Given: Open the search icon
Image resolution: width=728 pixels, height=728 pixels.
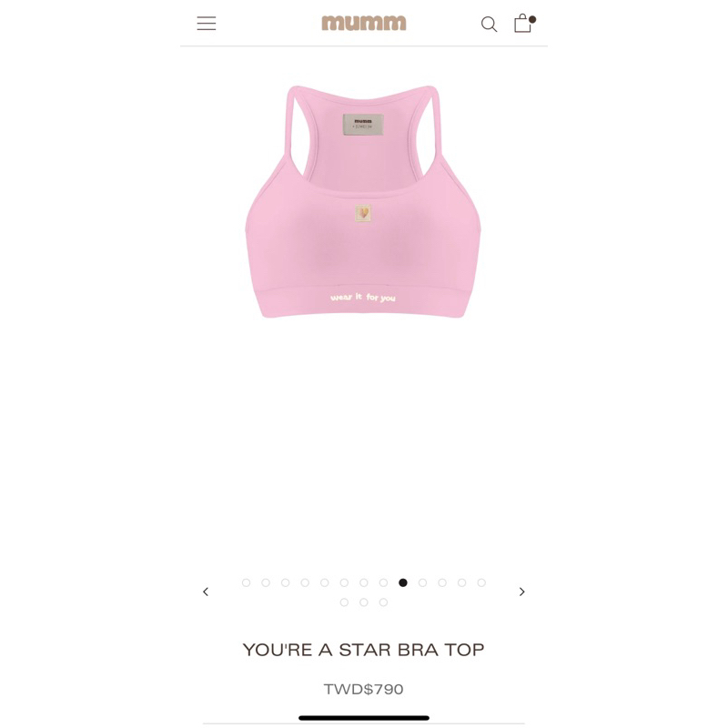Looking at the screenshot, I should coord(489,25).
